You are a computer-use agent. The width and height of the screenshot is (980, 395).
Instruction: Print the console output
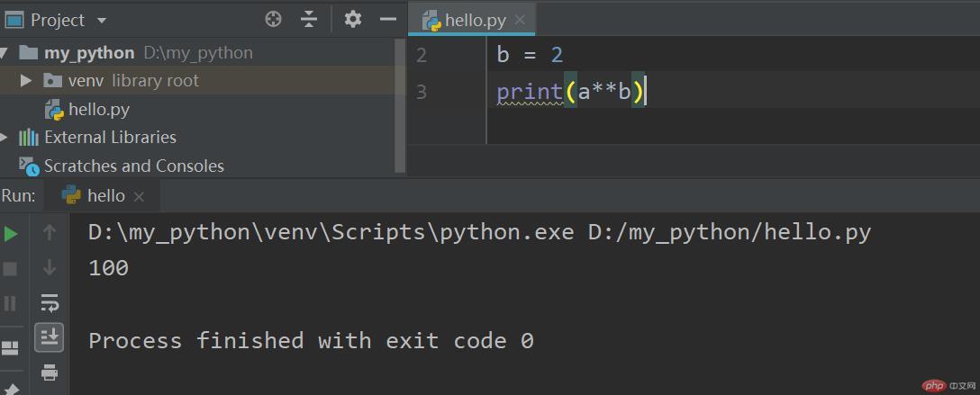[x=50, y=371]
